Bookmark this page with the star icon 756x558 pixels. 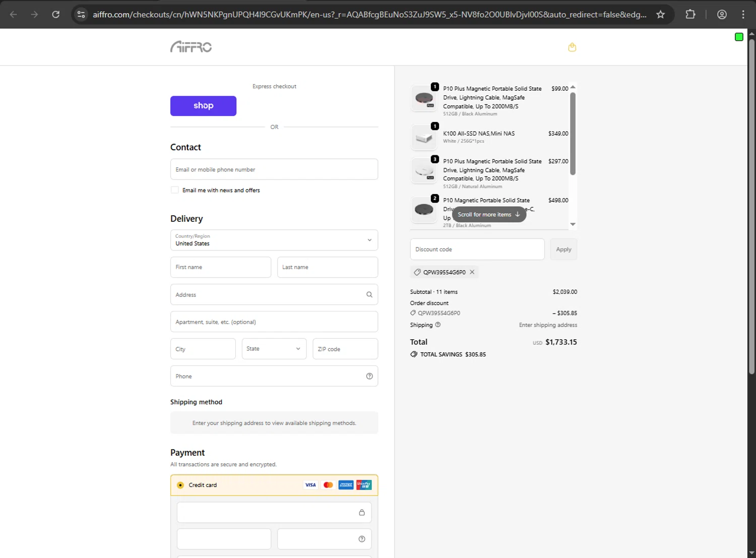660,15
